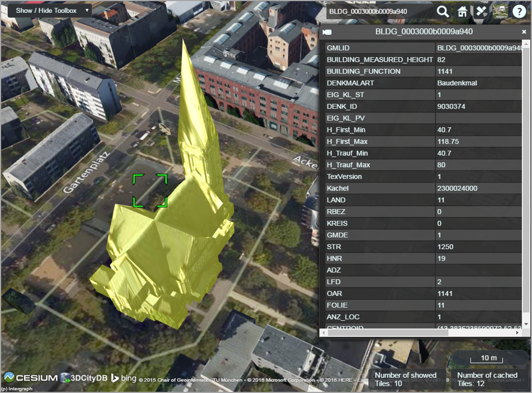The image size is (532, 393).
Task: Click the BLDG_0003000b0009a940 panel title
Action: pos(424,31)
